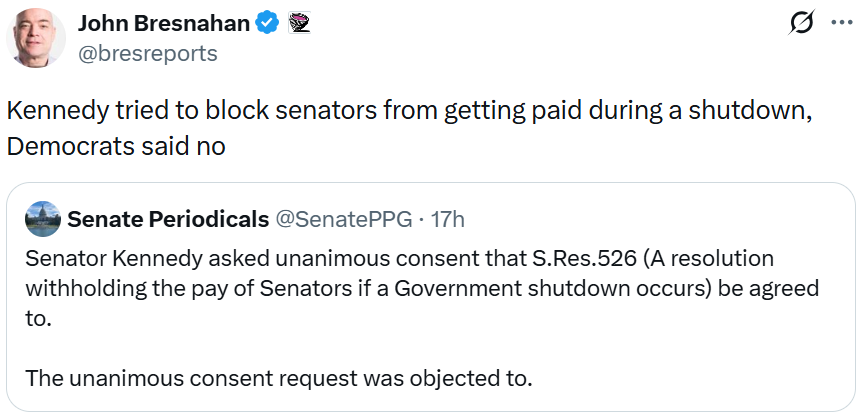Open John Bresnahan's profile picture
This screenshot has height=416, width=864.
tap(39, 37)
